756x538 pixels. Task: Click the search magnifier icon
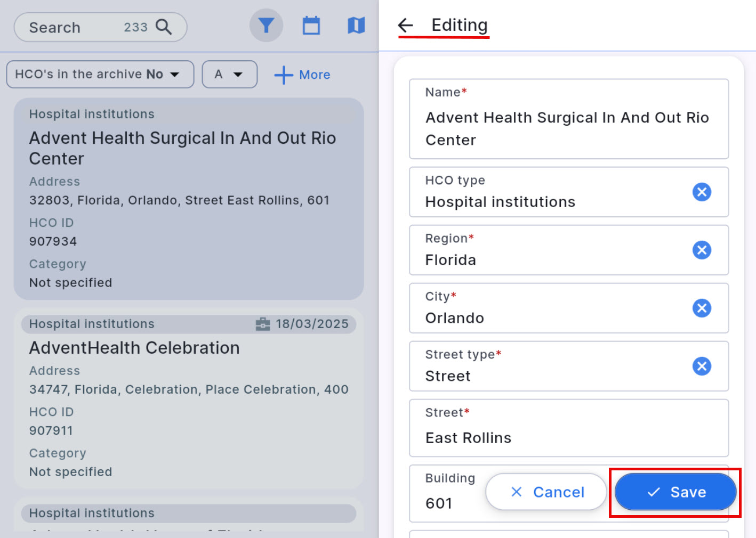[x=164, y=27]
